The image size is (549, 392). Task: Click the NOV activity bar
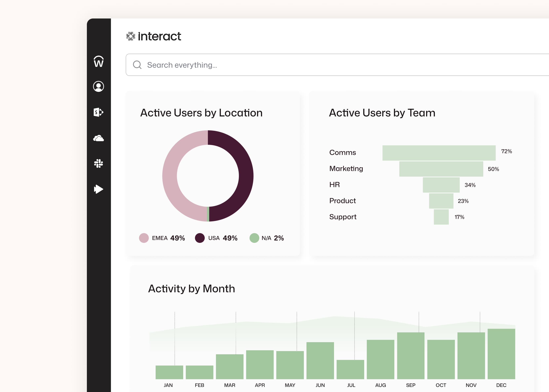click(x=471, y=356)
